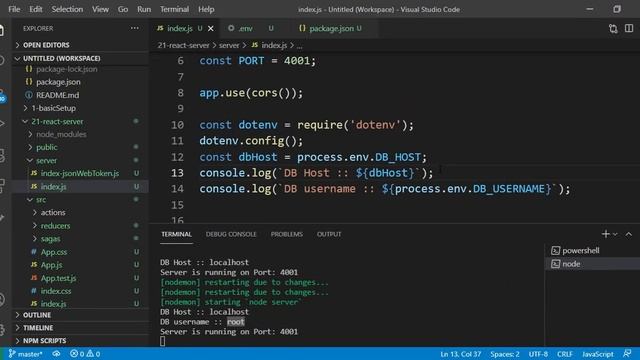Image resolution: width=640 pixels, height=360 pixels.
Task: Click 21-react-server in the breadcrumb
Action: 183,45
